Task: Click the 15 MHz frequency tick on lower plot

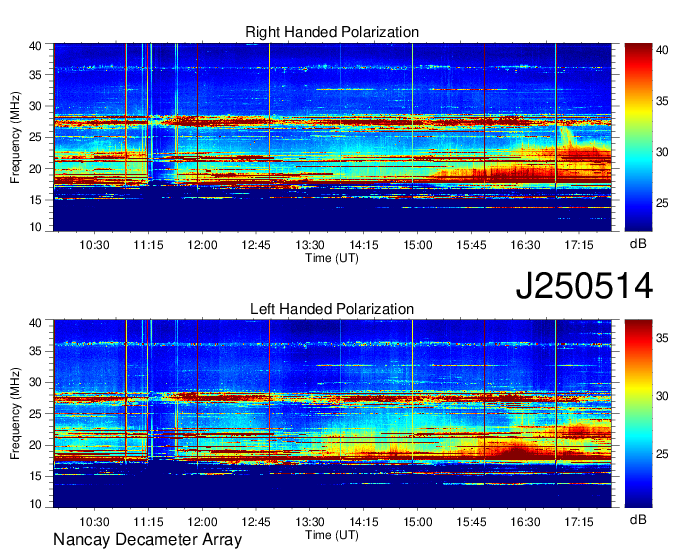Action: [35, 476]
